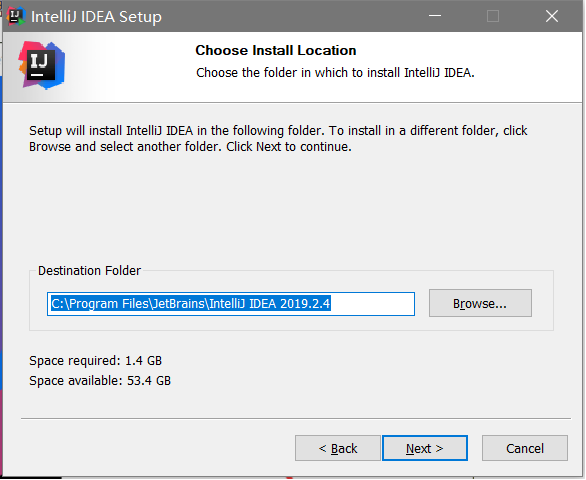Image resolution: width=586 pixels, height=480 pixels.
Task: Minimize the IntelliJ IDEA Setup window
Action: click(x=435, y=16)
